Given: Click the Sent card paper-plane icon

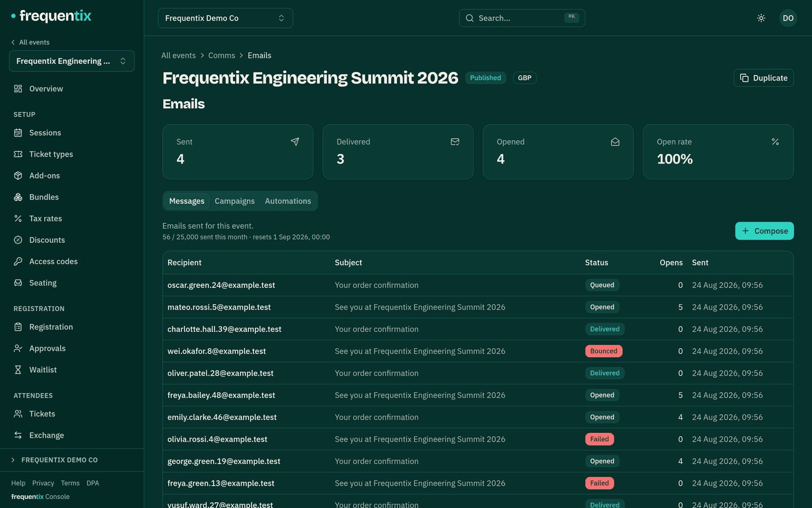Looking at the screenshot, I should click(295, 142).
